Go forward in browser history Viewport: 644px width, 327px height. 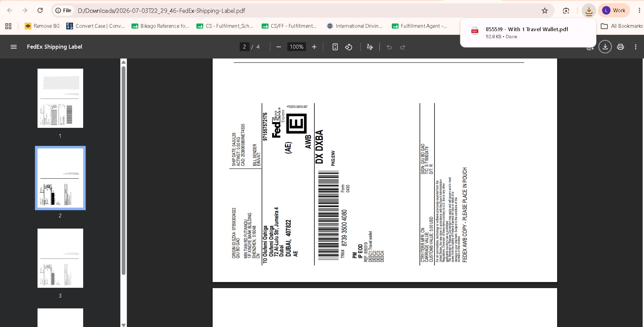point(25,10)
